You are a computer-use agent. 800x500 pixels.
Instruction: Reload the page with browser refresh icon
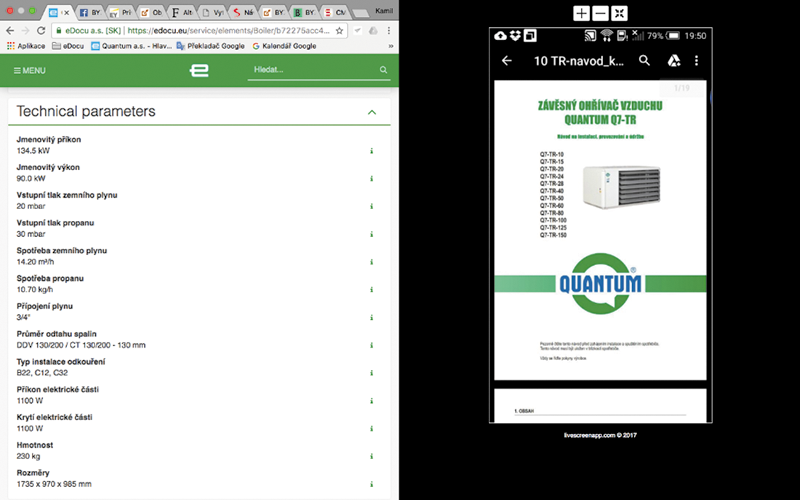tap(41, 31)
